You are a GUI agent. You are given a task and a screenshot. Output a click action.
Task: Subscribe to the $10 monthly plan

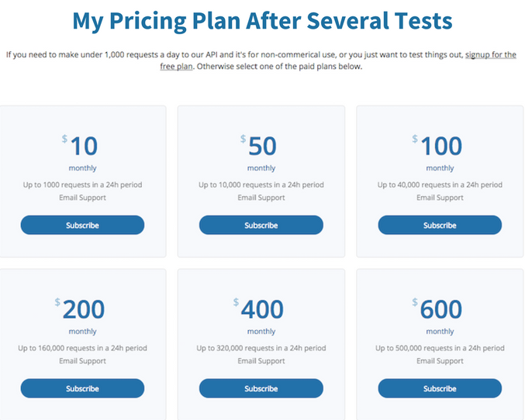(x=82, y=225)
